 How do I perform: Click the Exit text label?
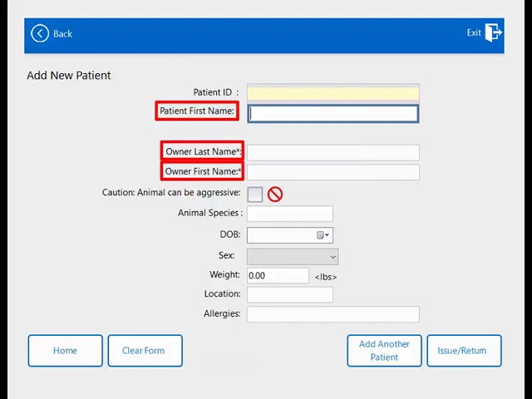[474, 32]
